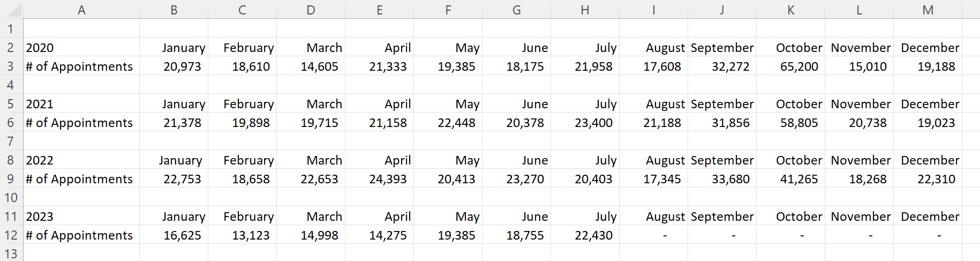The height and width of the screenshot is (261, 980).
Task: Click the row 3 header
Action: pyautogui.click(x=11, y=66)
